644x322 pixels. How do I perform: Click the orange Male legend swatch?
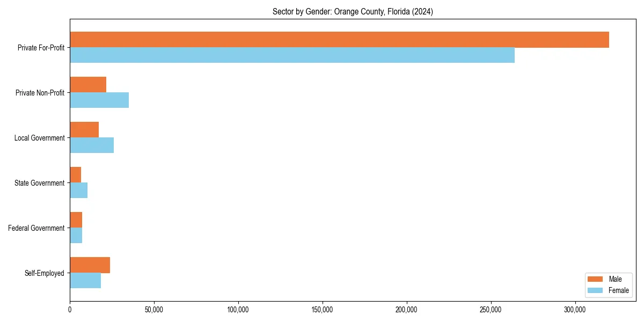click(594, 279)
